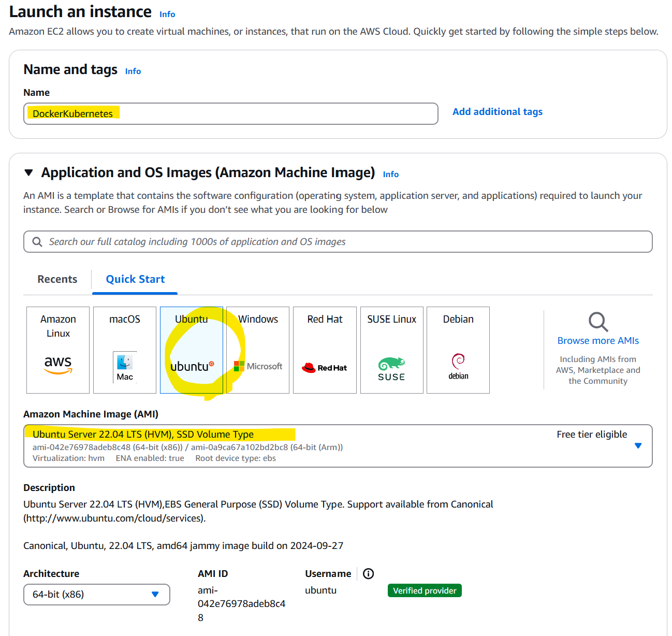Screen dimensions: 672x636
Task: Click Add additional tags link
Action: click(498, 112)
